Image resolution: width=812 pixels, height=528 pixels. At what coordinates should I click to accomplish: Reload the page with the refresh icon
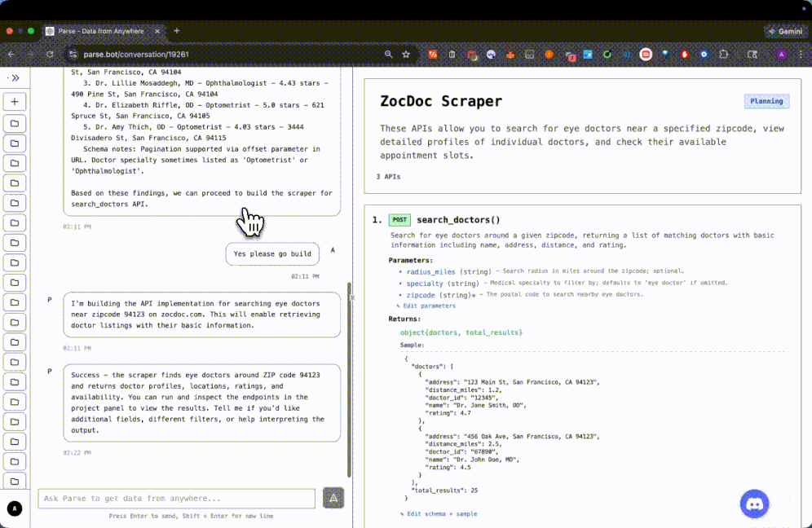point(51,55)
